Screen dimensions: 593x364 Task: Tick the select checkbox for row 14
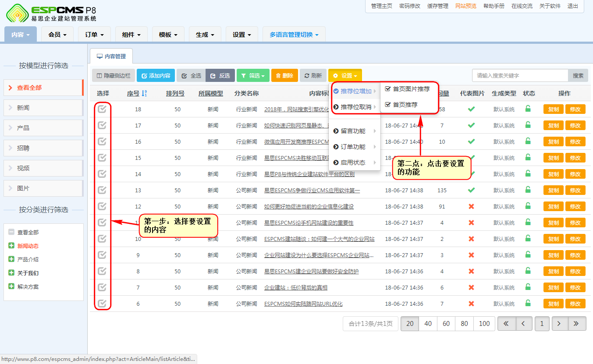pyautogui.click(x=102, y=174)
